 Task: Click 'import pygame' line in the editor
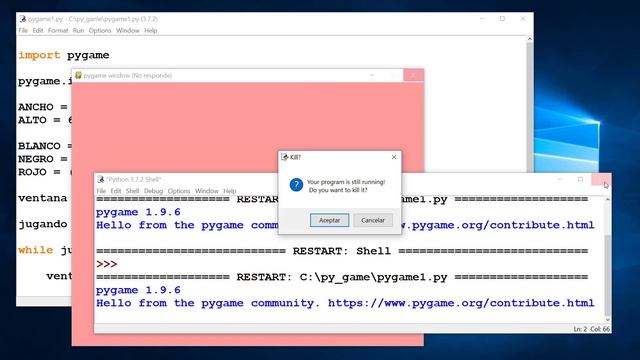point(64,55)
